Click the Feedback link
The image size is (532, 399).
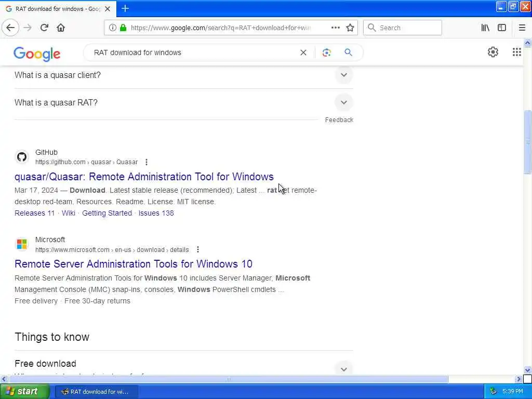point(339,120)
